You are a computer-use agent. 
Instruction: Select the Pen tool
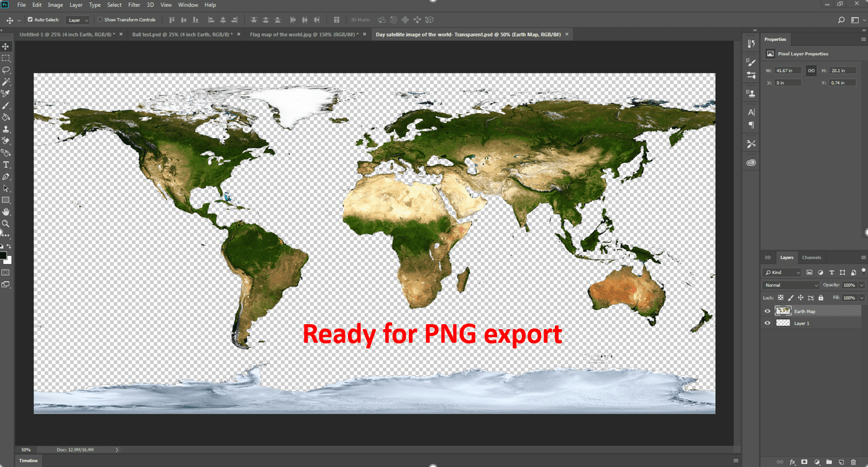6,176
